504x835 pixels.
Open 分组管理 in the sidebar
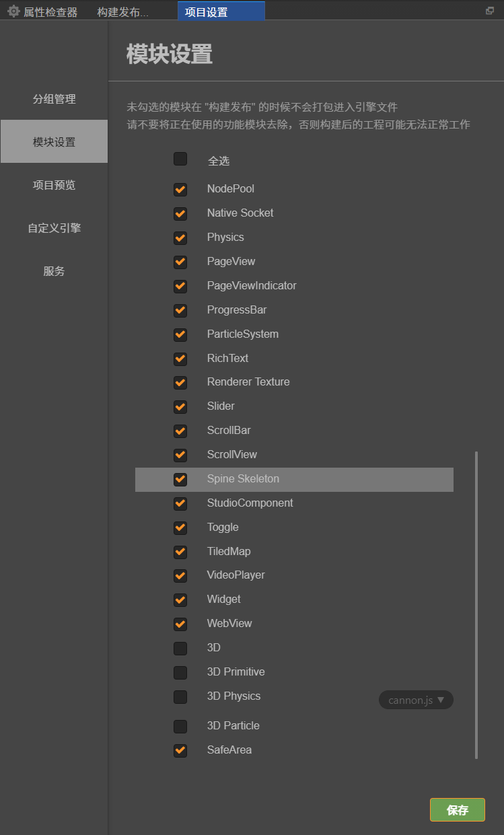click(x=54, y=99)
